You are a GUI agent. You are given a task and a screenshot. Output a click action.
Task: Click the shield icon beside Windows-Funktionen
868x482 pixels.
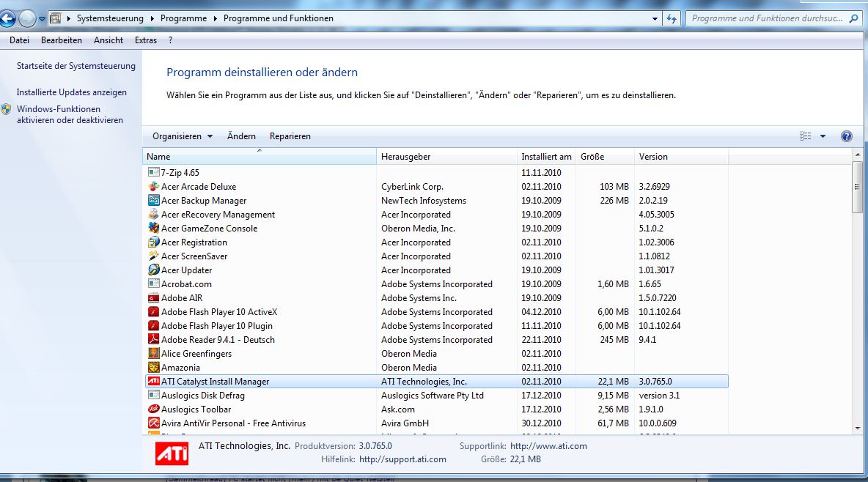6,109
